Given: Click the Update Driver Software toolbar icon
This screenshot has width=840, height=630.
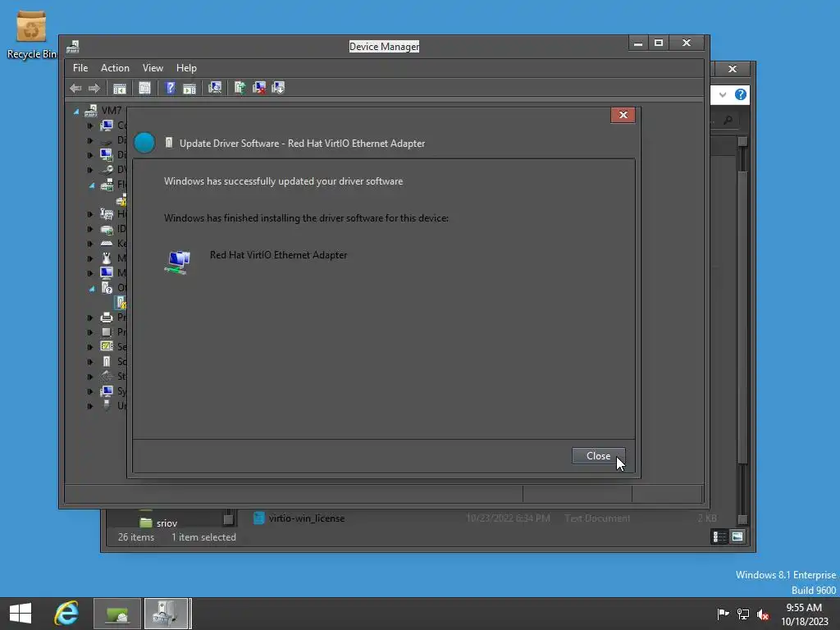Looking at the screenshot, I should pos(240,88).
